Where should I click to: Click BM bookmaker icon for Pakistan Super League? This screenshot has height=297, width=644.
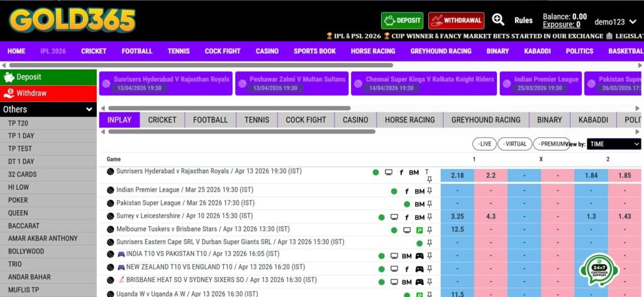419,204
